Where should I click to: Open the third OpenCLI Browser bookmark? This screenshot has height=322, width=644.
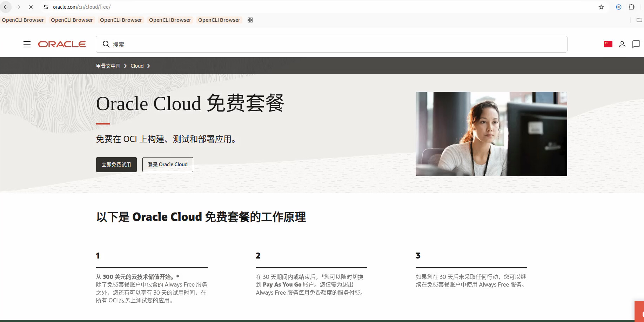tap(121, 20)
